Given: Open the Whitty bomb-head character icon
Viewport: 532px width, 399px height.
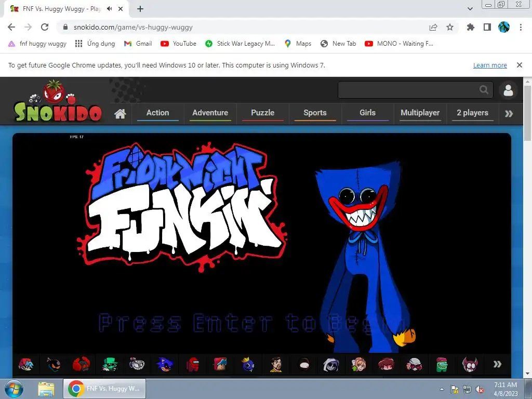Looking at the screenshot, I should 54,364.
